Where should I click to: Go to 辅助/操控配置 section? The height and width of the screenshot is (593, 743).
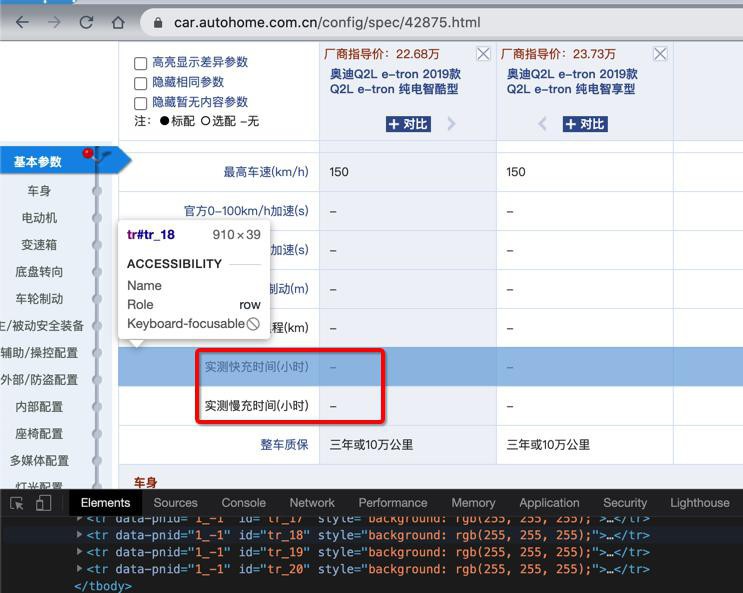[x=39, y=353]
